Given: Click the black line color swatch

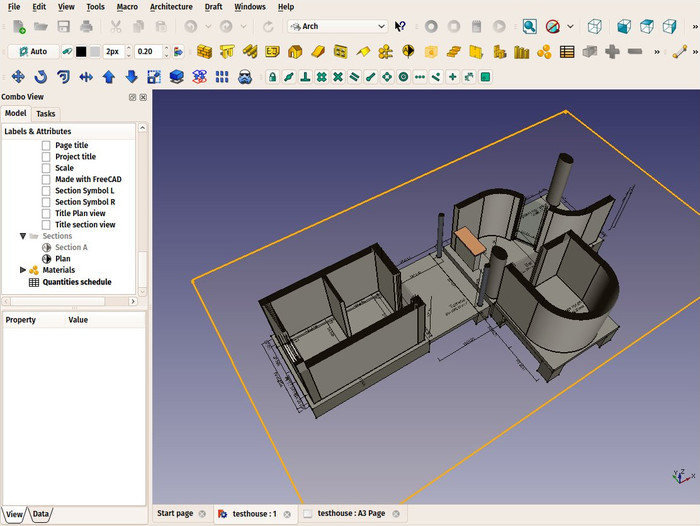Looking at the screenshot, I should click(x=80, y=51).
